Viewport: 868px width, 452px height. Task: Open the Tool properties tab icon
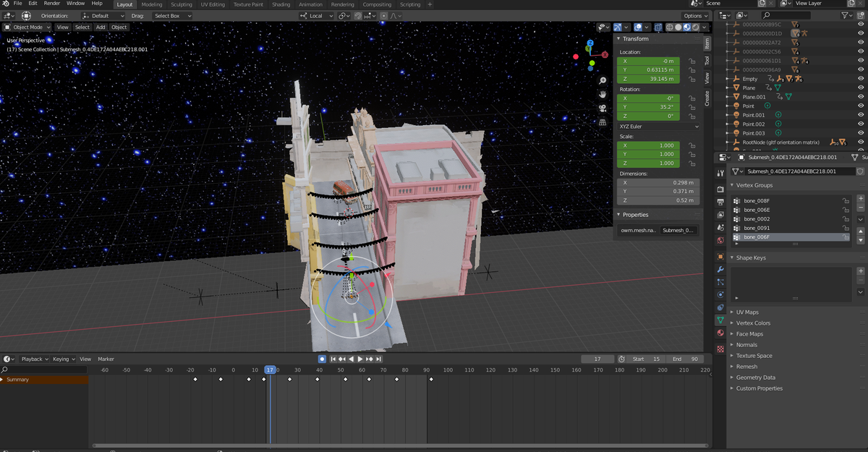point(720,174)
